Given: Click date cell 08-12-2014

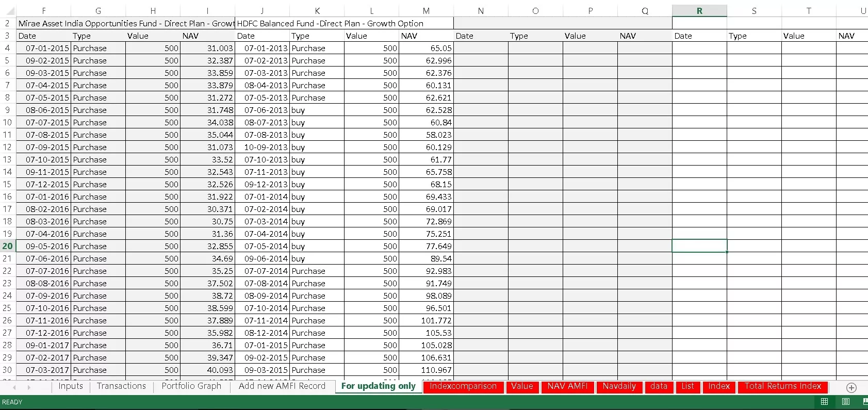Looking at the screenshot, I should coord(262,333).
